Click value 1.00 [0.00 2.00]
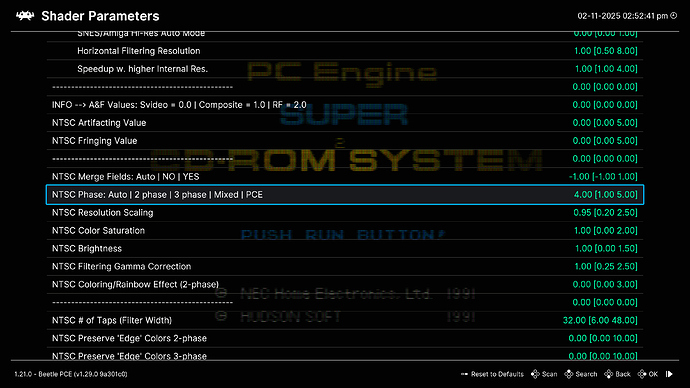 point(606,231)
